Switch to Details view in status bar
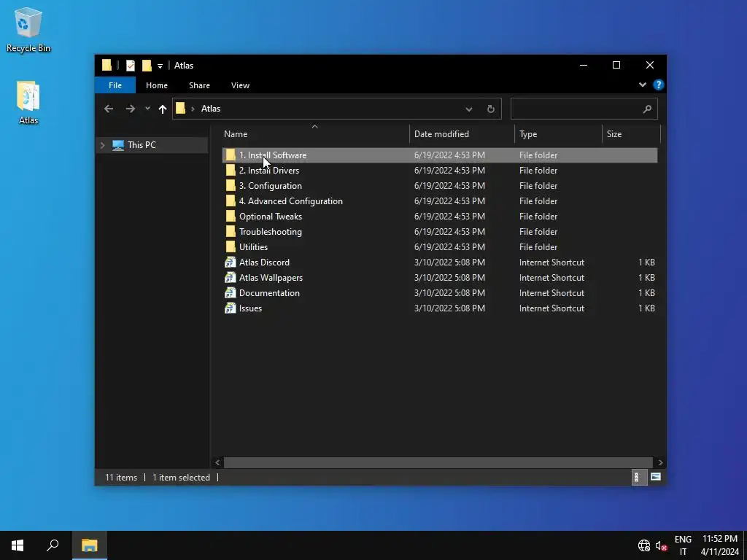747x560 pixels. click(x=638, y=477)
